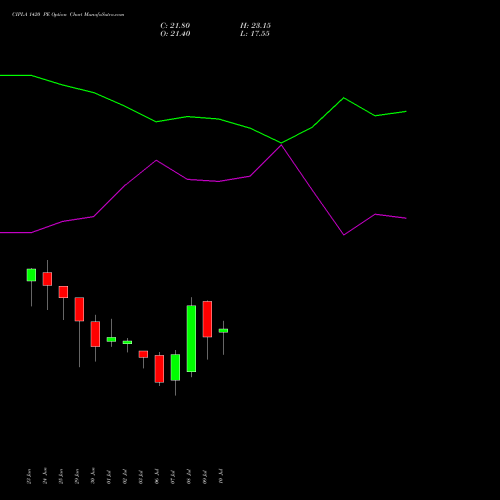500x500 pixels.
Task: Select the high value 'H: 23.15'
Action: 256,26
